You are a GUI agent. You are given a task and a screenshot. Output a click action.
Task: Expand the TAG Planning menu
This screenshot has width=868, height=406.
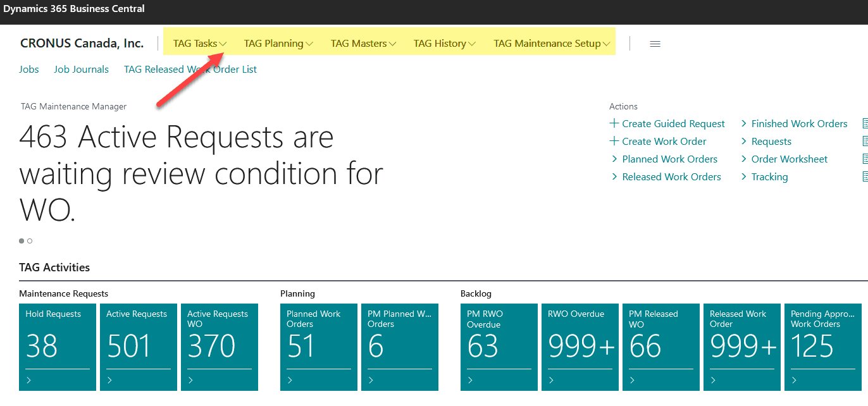pos(278,44)
